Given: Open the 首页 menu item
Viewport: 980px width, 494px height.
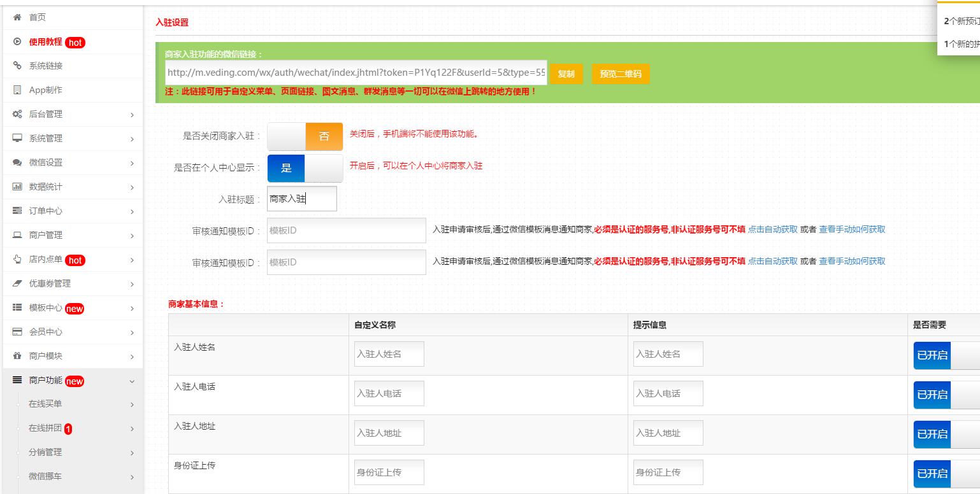Looking at the screenshot, I should coord(73,17).
